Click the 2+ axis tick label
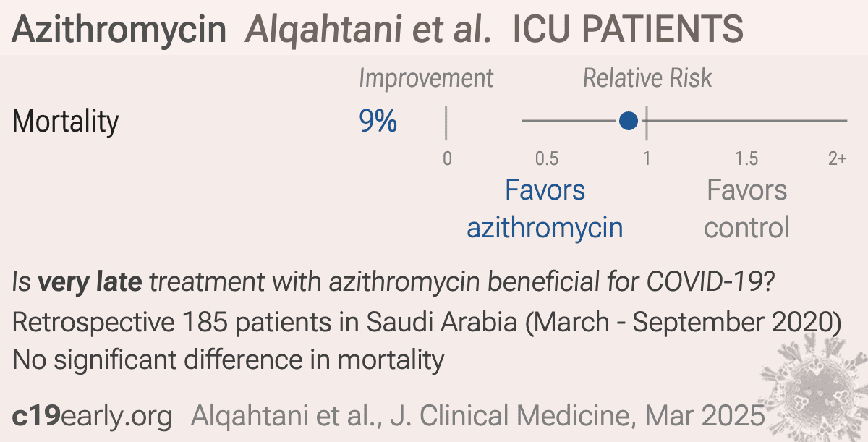The width and height of the screenshot is (868, 442). tap(838, 158)
